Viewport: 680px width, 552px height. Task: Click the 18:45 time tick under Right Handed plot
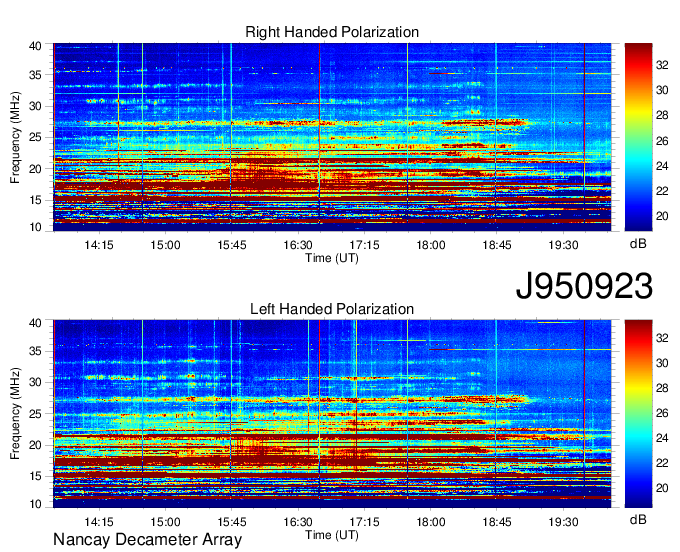pyautogui.click(x=497, y=245)
